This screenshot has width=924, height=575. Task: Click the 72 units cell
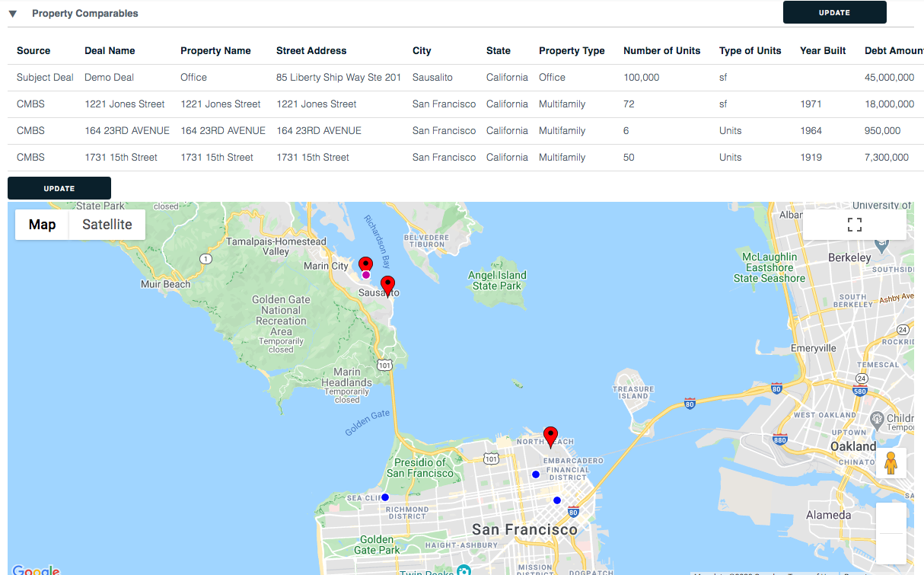coord(629,104)
